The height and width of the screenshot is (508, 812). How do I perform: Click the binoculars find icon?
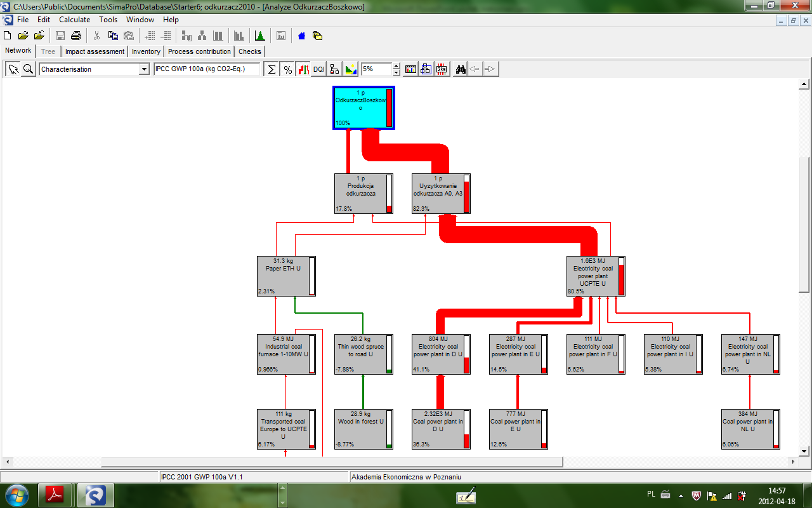pyautogui.click(x=461, y=69)
